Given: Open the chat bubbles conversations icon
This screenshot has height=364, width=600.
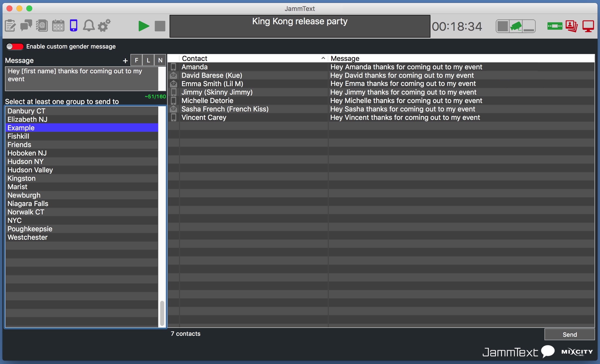Looking at the screenshot, I should tap(26, 26).
